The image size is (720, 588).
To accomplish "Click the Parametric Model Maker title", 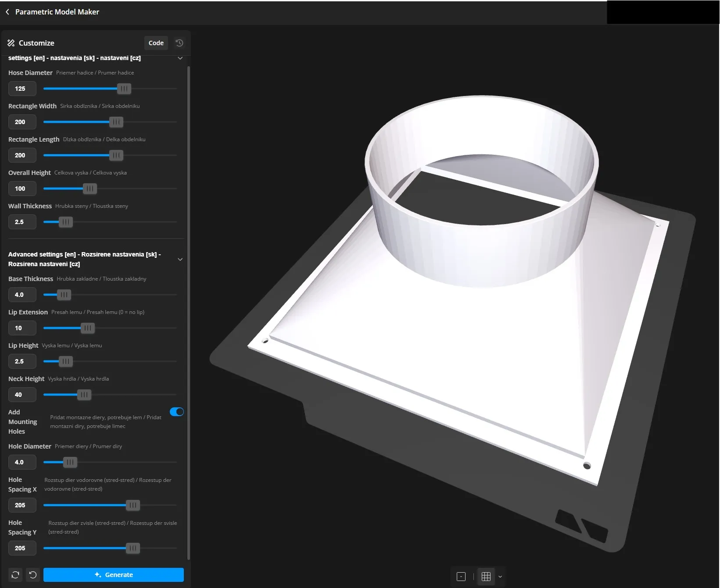I will [57, 12].
